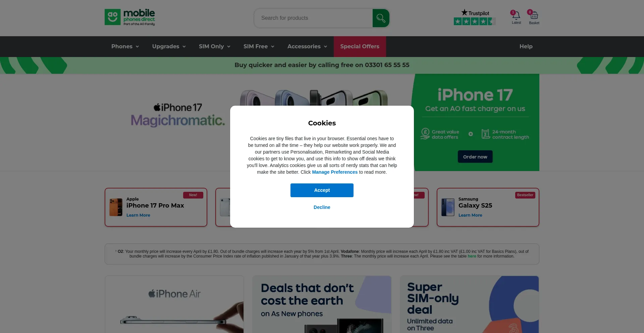Click the green search magnifier button
This screenshot has width=644, height=333.
(381, 18)
